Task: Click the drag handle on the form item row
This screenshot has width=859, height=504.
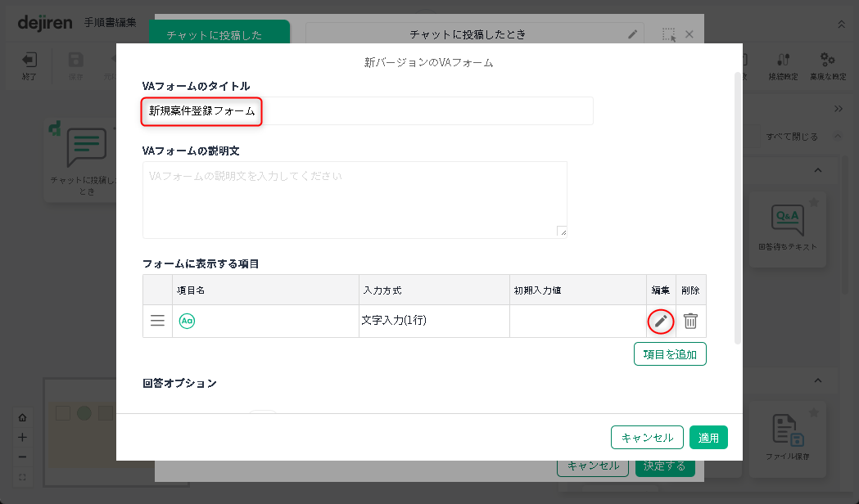Action: click(157, 322)
